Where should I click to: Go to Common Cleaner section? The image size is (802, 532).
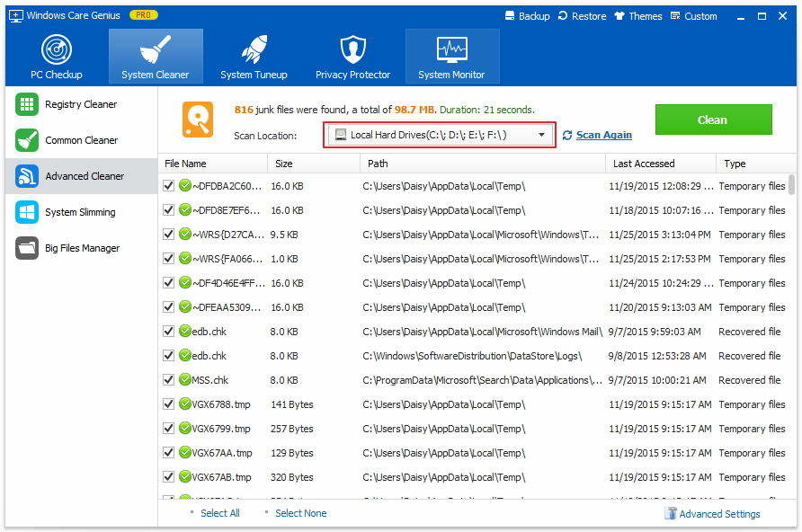[81, 140]
